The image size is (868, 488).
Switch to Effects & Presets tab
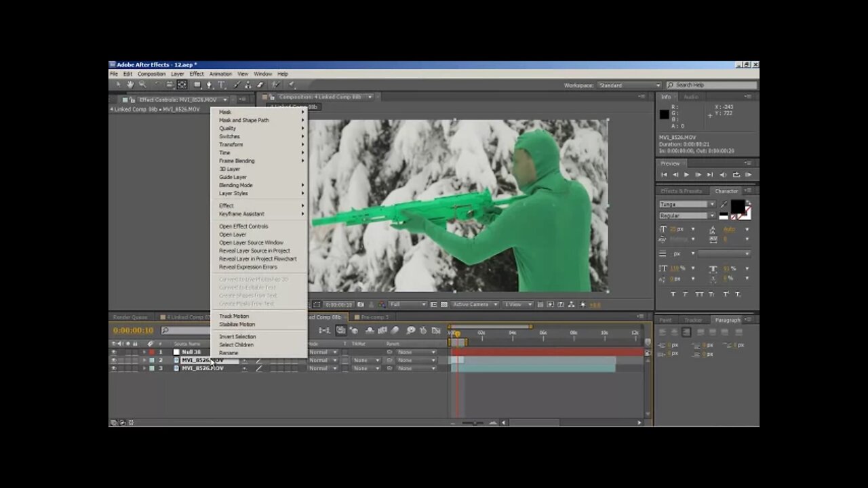tap(682, 191)
